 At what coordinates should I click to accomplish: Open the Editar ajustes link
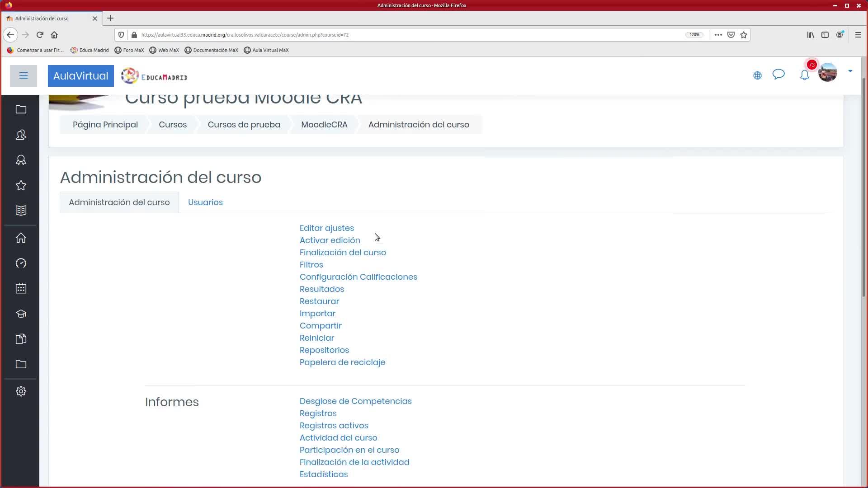[x=326, y=228]
